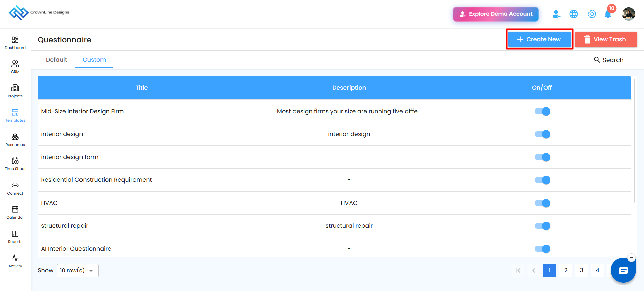The height and width of the screenshot is (291, 644).
Task: Open the settings gear icon
Action: point(592,14)
